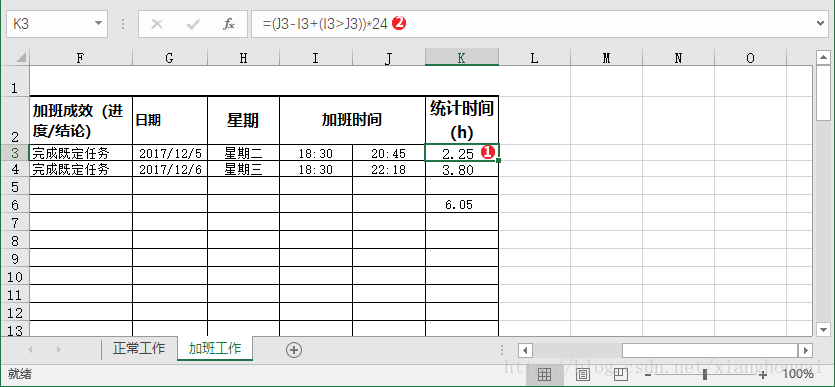Click the Cancel (X) formula bar icon
The image size is (835, 387).
157,24
